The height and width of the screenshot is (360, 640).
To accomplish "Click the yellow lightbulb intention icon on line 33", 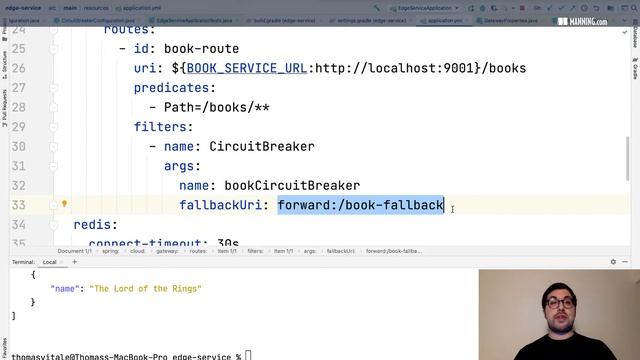I will pos(64,203).
